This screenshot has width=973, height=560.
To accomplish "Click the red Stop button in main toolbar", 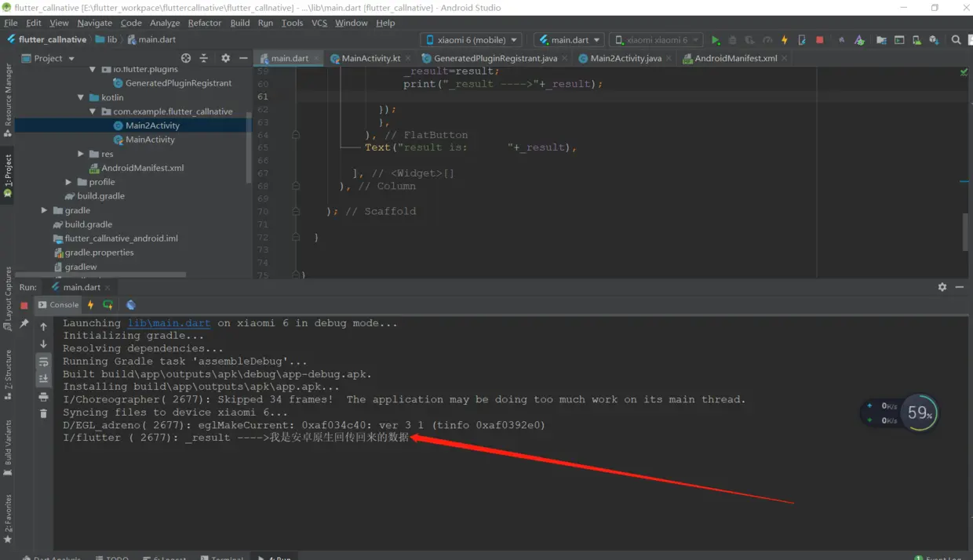I will click(x=820, y=40).
